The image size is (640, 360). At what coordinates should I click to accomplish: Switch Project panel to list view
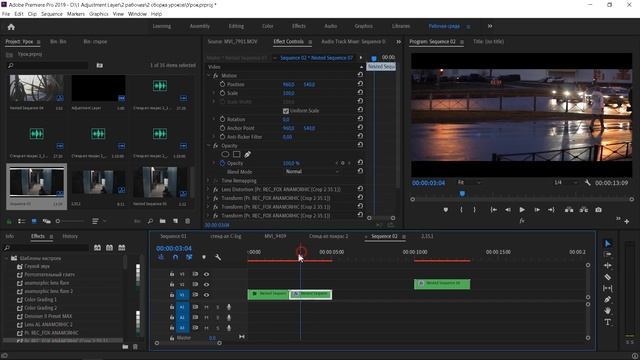22,221
